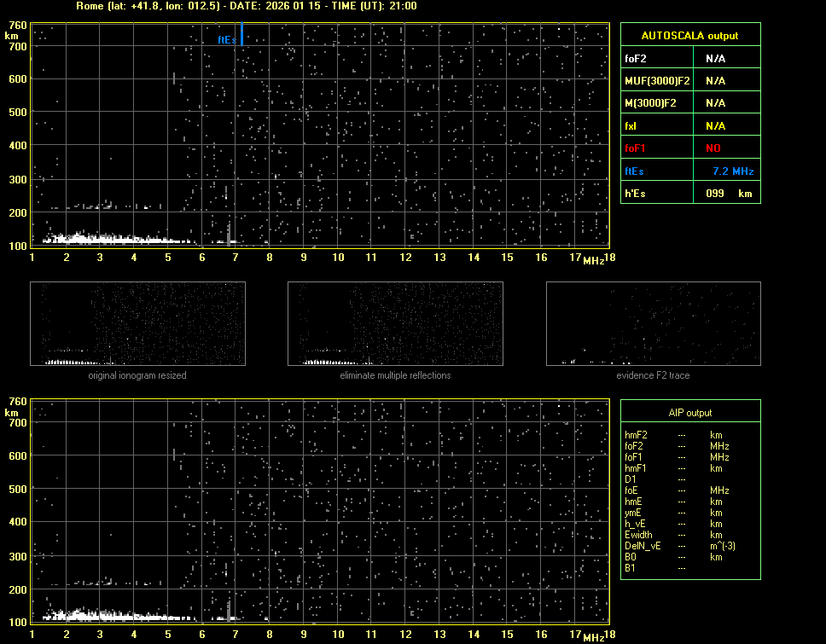Image resolution: width=826 pixels, height=644 pixels.
Task: Click the yellow fxI label
Action: pos(631,126)
